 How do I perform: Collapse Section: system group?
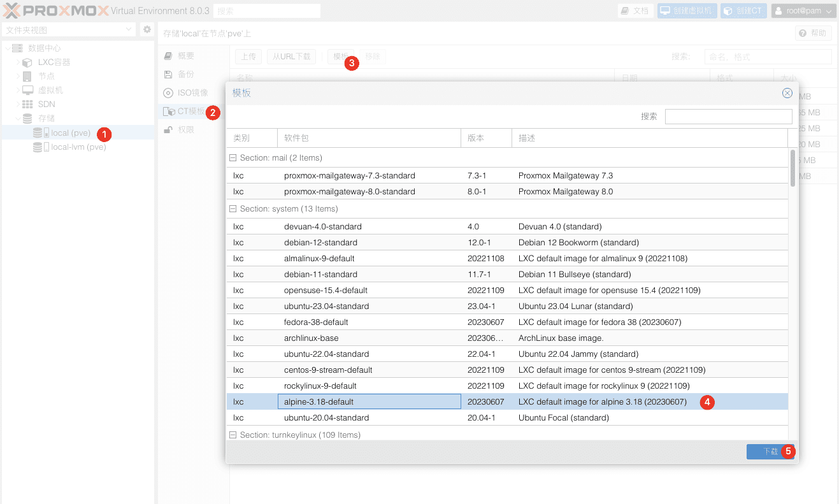[233, 209]
